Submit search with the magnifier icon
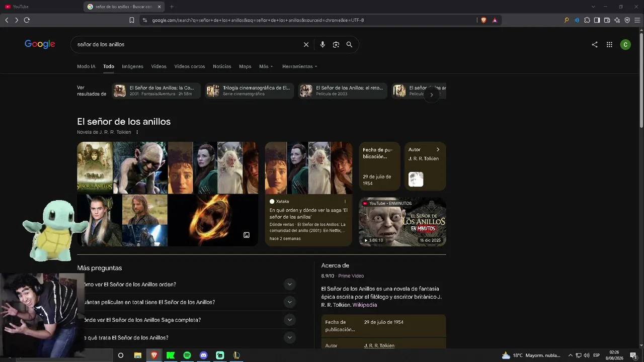 pyautogui.click(x=349, y=45)
